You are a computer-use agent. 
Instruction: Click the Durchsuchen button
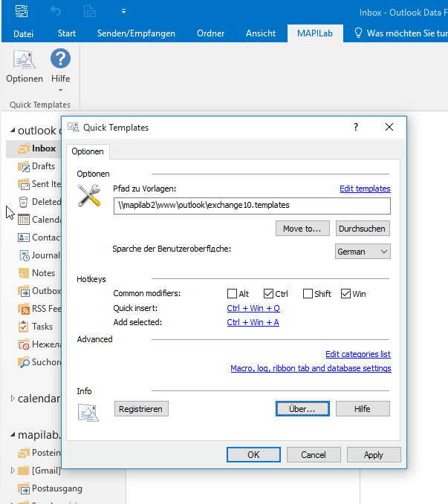(362, 229)
